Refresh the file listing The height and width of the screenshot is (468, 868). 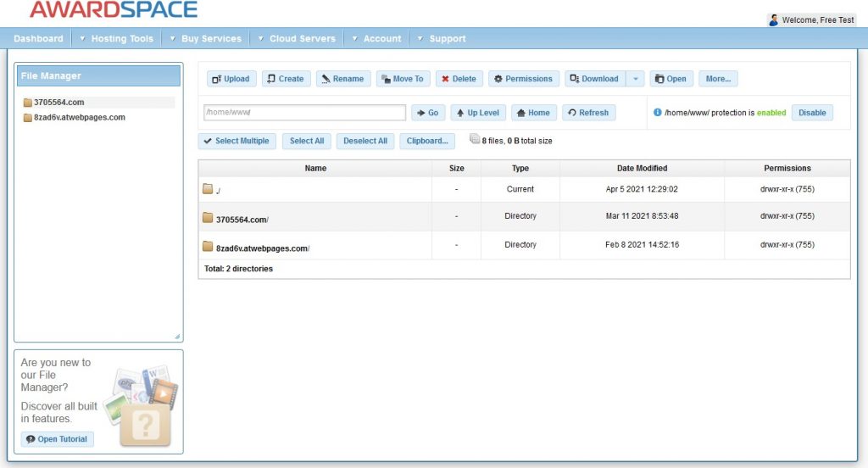point(588,113)
